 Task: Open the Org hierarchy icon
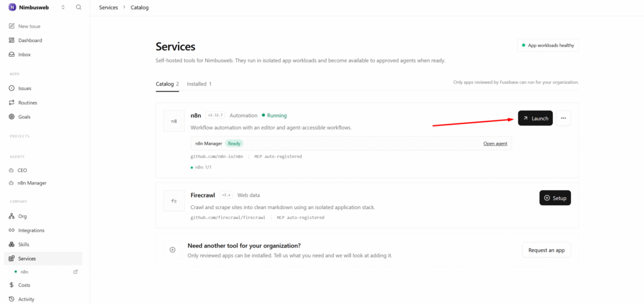click(11, 216)
